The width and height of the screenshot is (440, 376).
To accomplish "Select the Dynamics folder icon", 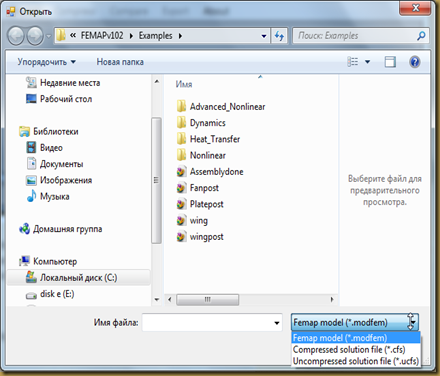I will 181,123.
